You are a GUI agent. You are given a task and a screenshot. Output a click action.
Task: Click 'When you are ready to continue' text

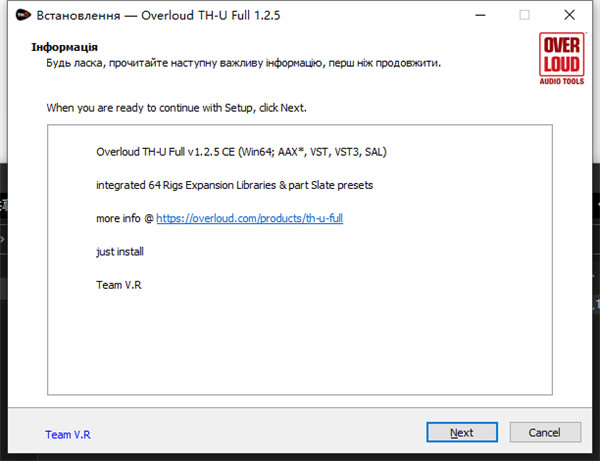(x=176, y=108)
